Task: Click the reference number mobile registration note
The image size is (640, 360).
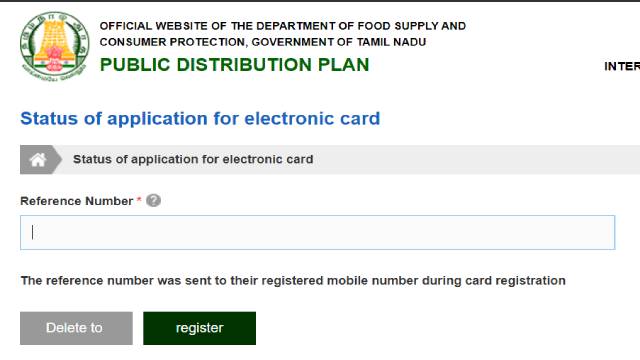Action: pos(293,281)
